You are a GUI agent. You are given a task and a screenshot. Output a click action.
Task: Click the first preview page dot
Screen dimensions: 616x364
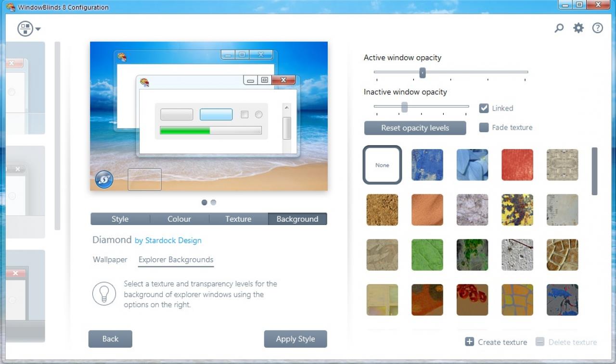tap(205, 202)
